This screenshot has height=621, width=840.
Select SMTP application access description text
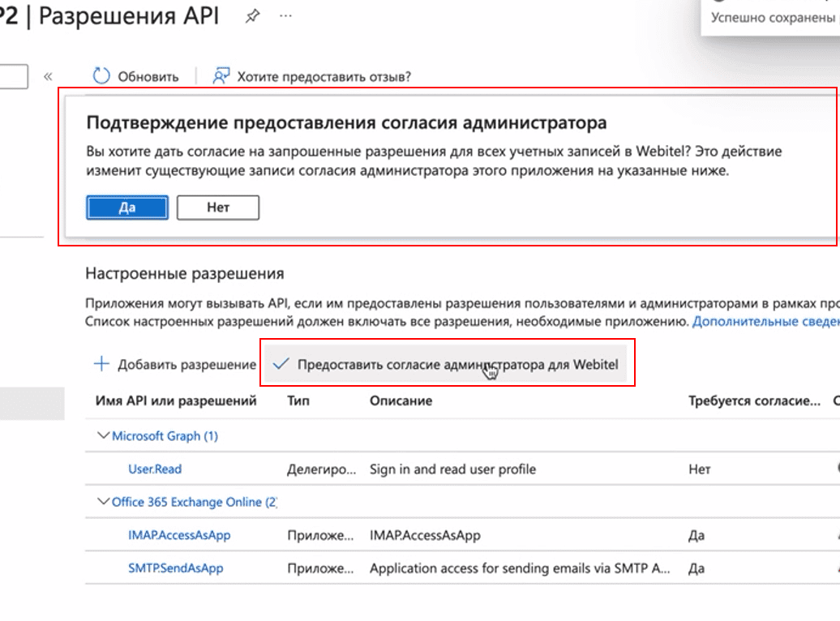coord(520,568)
